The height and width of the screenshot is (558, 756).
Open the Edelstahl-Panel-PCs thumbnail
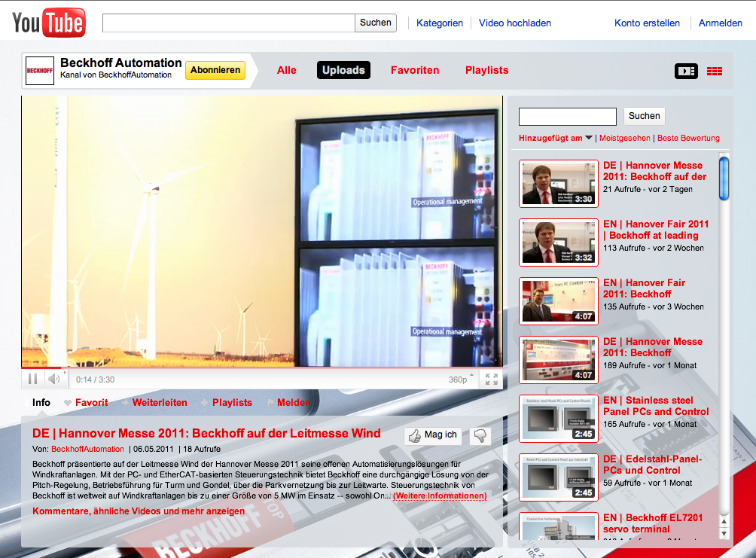[558, 477]
